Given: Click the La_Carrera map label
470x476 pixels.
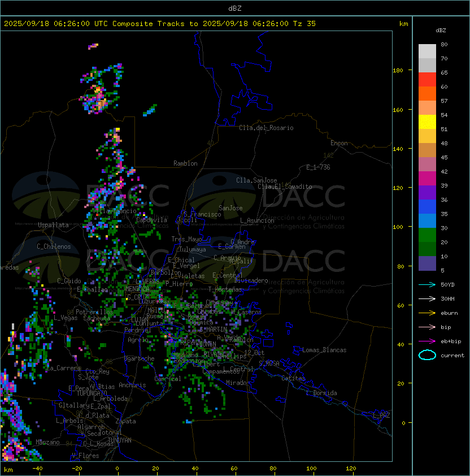Looking at the screenshot, I should point(63,368).
